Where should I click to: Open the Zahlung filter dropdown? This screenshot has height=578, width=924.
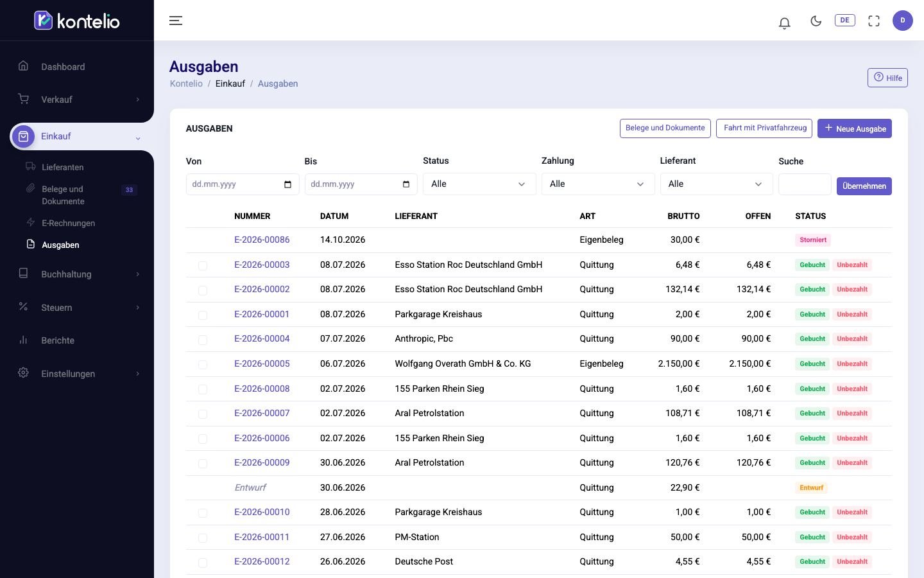tap(598, 184)
